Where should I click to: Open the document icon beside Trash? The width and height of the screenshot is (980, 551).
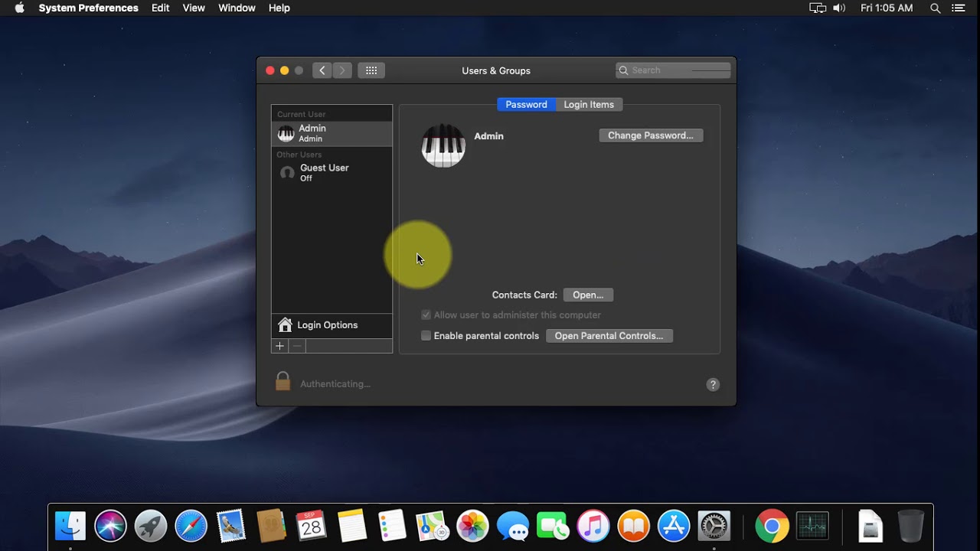[871, 527]
